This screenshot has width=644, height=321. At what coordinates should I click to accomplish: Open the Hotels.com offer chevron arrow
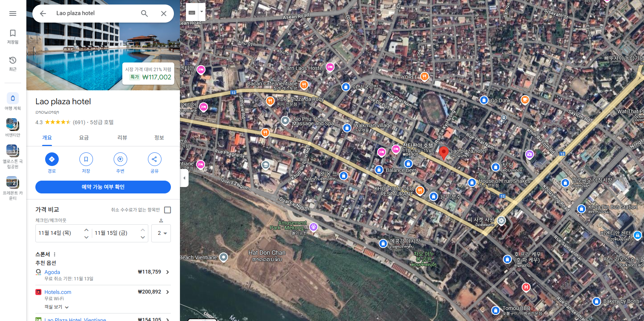point(167,292)
